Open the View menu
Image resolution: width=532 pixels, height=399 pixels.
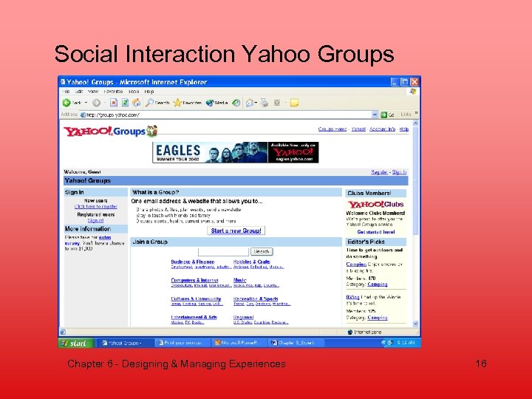point(93,92)
